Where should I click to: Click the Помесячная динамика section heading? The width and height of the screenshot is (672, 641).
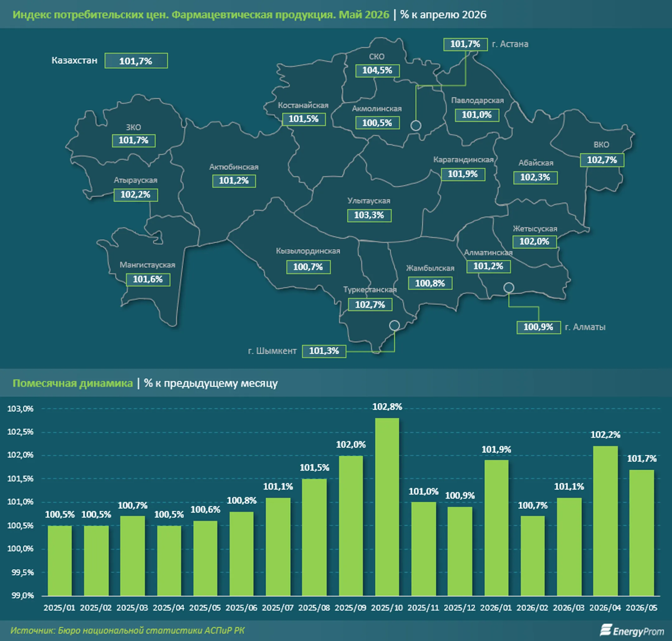[72, 383]
